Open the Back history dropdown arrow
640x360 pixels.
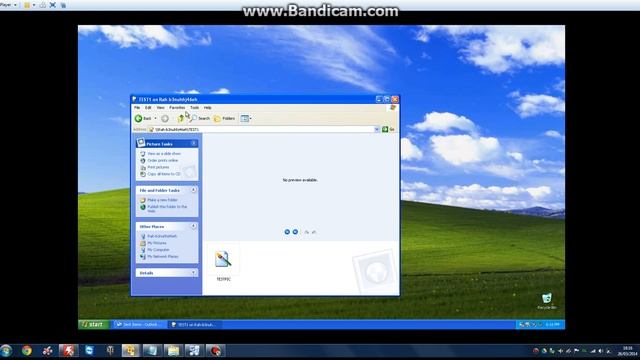pos(155,118)
